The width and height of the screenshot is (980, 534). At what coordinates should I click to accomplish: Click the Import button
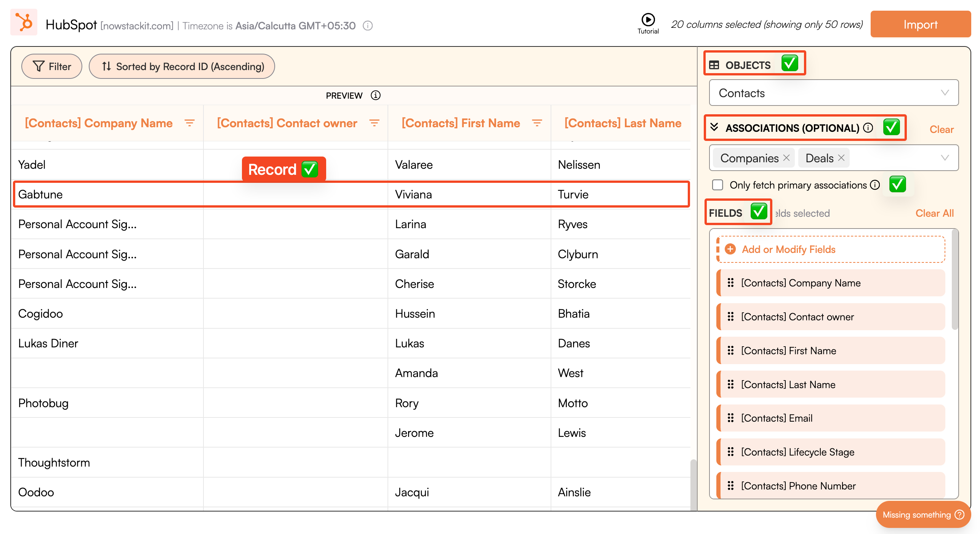coord(920,24)
